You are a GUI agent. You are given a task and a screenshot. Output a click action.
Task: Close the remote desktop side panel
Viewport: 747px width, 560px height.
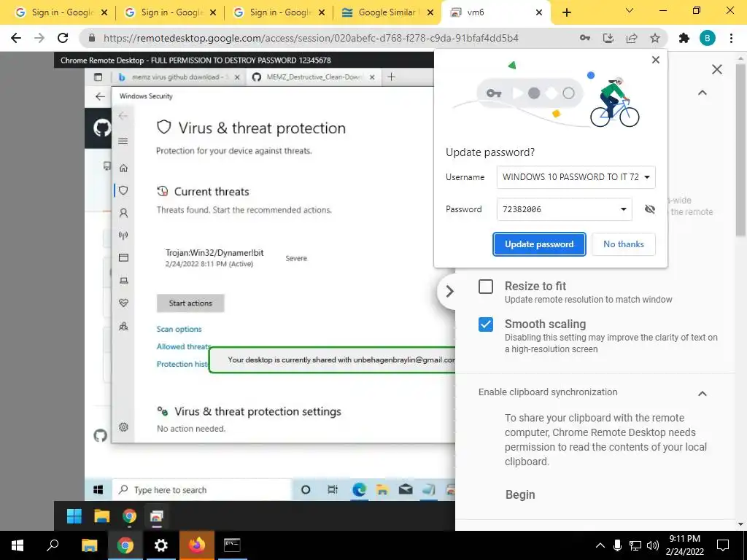pyautogui.click(x=716, y=69)
